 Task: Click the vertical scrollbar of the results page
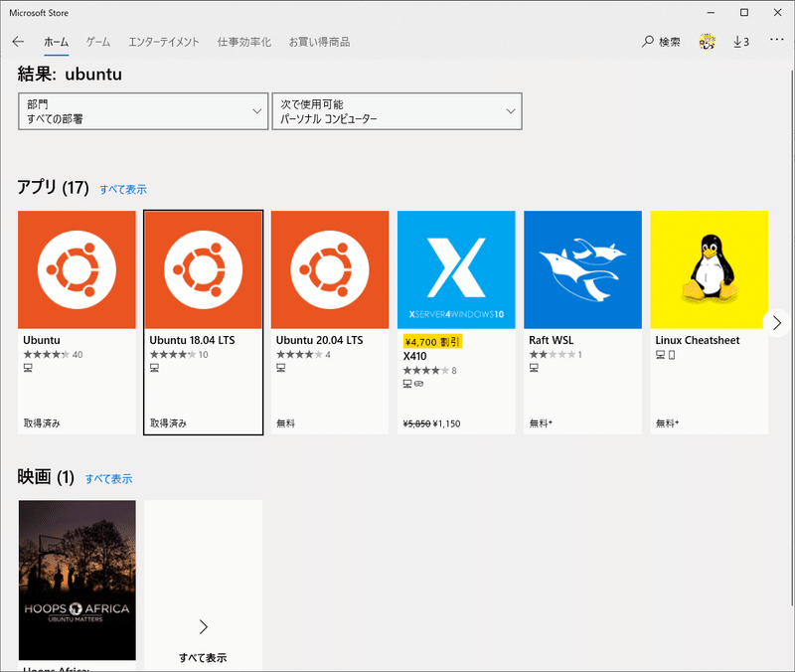791,337
